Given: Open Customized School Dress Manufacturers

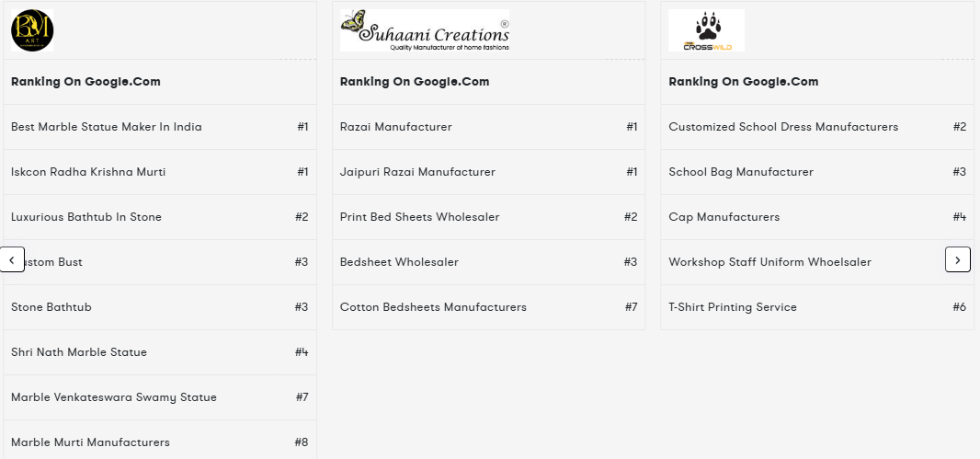Looking at the screenshot, I should 783,127.
